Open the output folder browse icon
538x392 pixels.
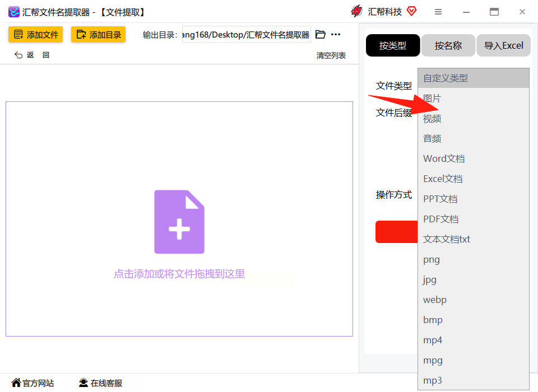coord(320,34)
